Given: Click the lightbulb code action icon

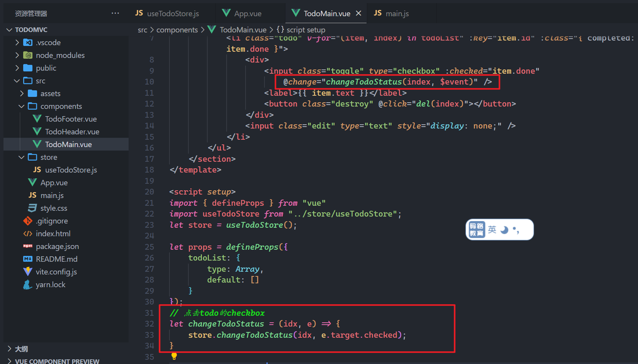Looking at the screenshot, I should [174, 356].
